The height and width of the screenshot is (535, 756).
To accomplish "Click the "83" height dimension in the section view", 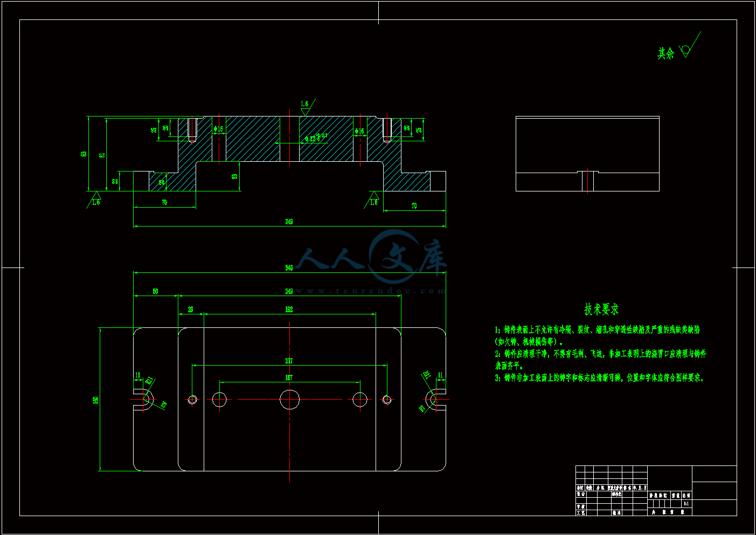I will (x=84, y=154).
